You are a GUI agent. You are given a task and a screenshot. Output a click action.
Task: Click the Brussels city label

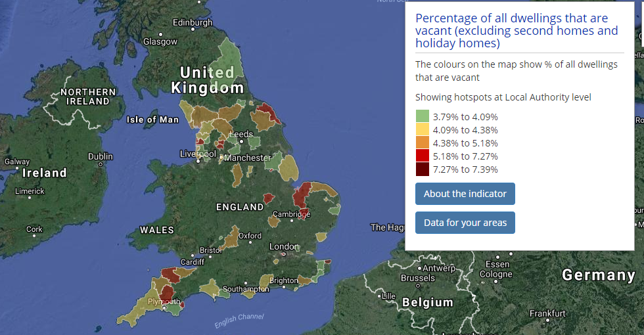click(418, 278)
